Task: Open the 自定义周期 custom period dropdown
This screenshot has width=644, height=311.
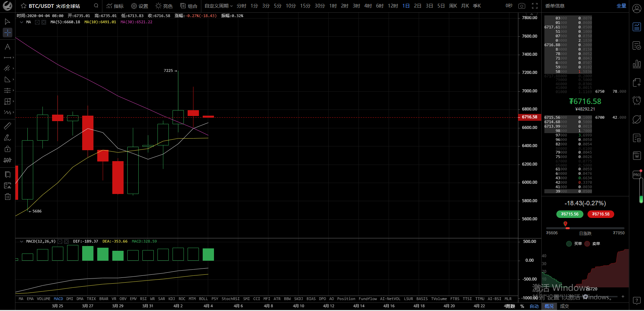Action: tap(218, 6)
